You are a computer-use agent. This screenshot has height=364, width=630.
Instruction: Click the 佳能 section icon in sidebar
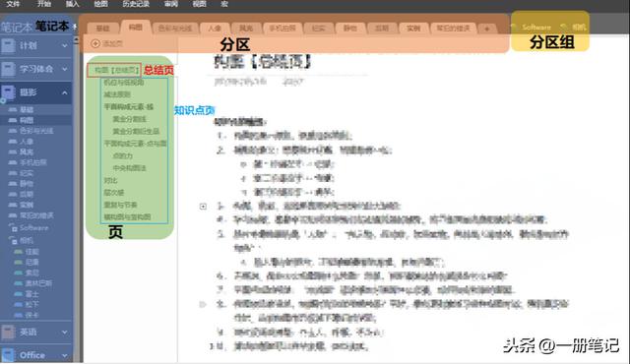pyautogui.click(x=19, y=252)
